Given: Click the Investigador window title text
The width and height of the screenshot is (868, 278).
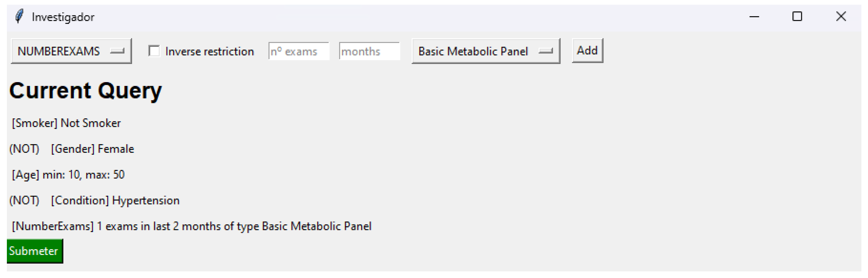Looking at the screenshot, I should (63, 17).
